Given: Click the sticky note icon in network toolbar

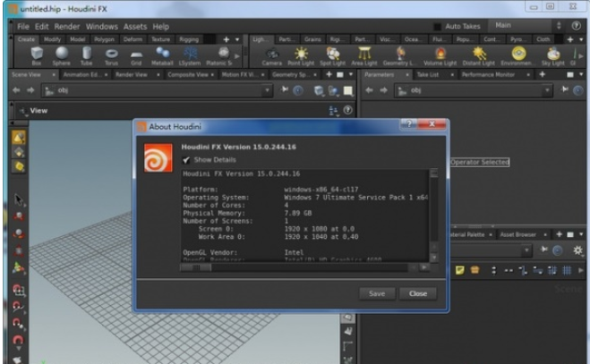Looking at the screenshot, I should 459,270.
